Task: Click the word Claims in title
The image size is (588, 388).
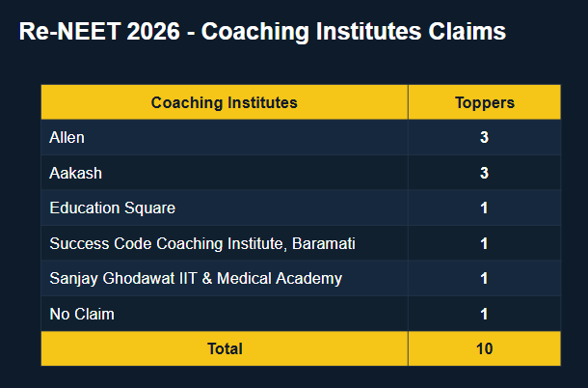Action: point(467,31)
